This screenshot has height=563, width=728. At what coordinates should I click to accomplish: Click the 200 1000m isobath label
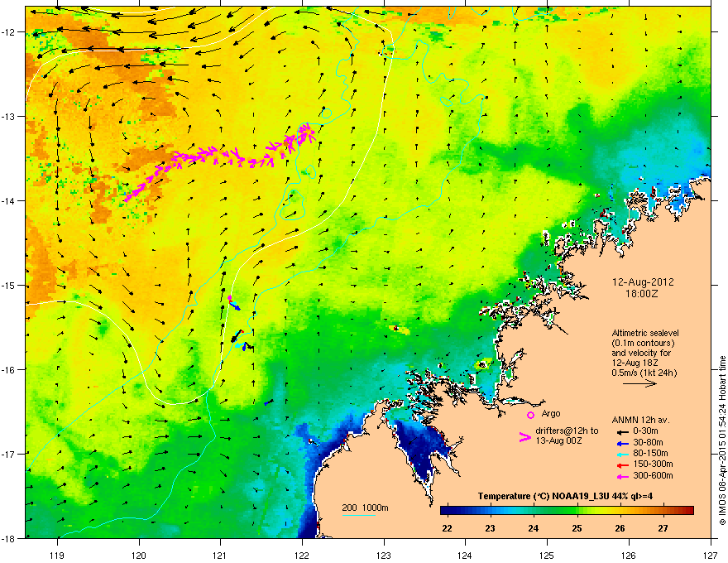[x=365, y=508]
